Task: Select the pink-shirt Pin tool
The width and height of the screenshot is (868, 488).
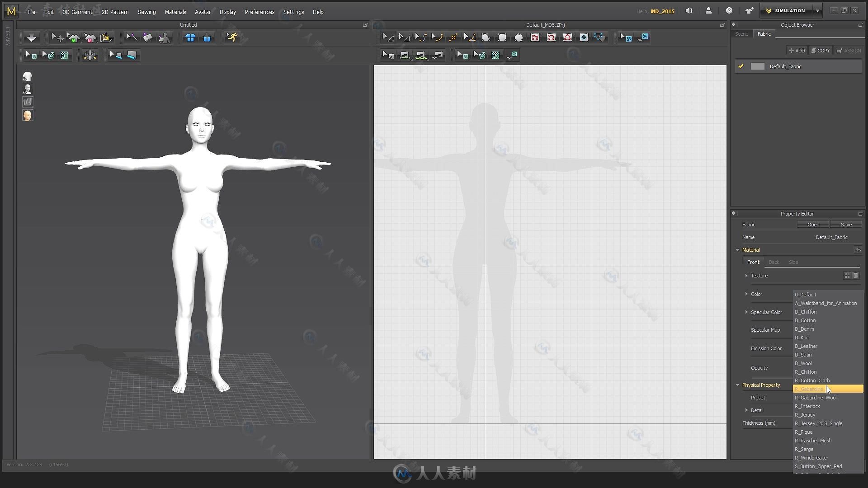Action: (90, 38)
